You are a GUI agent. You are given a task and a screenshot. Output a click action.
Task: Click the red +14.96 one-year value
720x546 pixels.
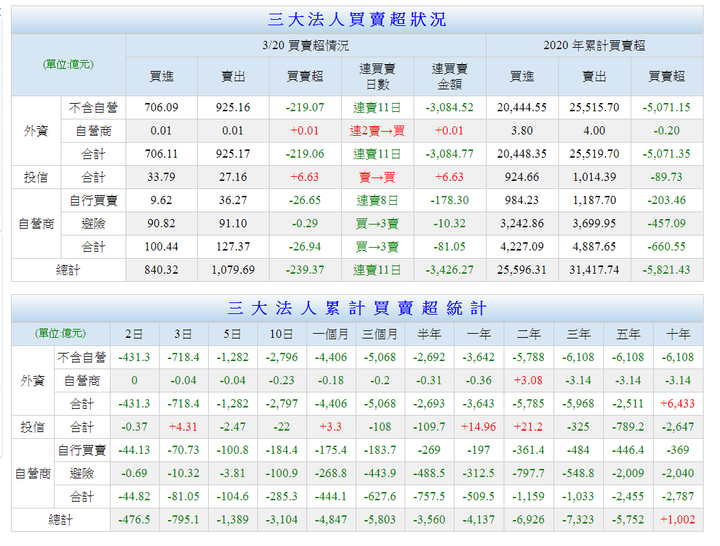tap(478, 427)
